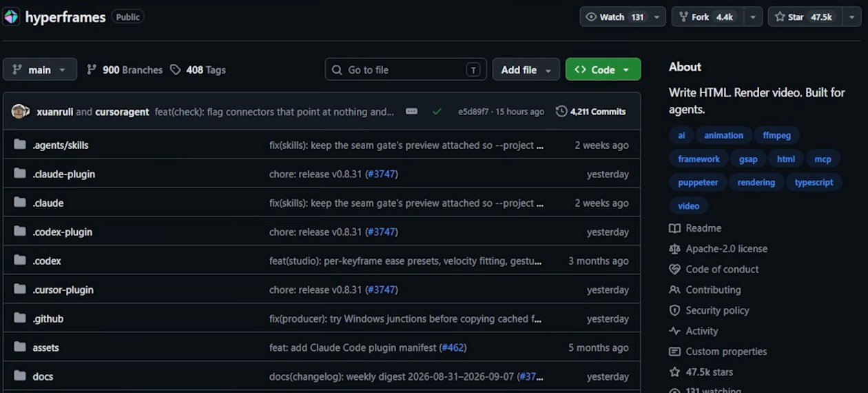Open #3747 link in .cursor-plugin row
The width and height of the screenshot is (868, 393).
pyautogui.click(x=382, y=290)
